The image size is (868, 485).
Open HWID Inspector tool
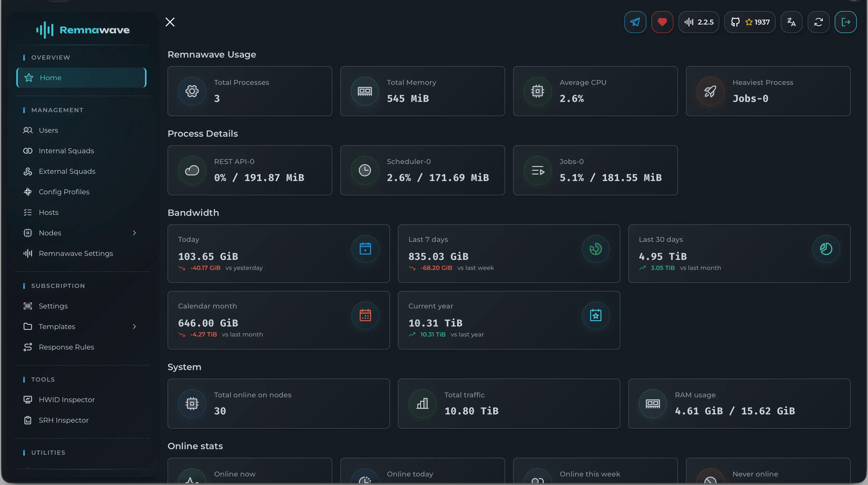click(82, 400)
